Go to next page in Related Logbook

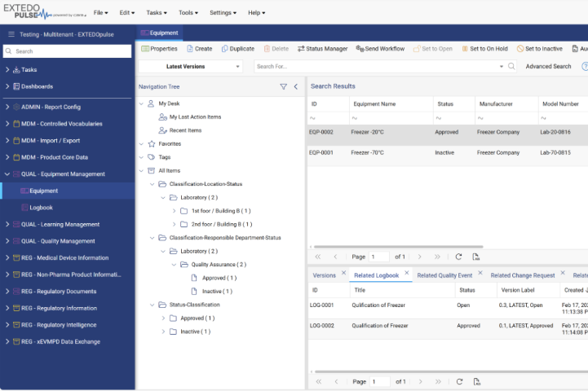[x=420, y=382]
